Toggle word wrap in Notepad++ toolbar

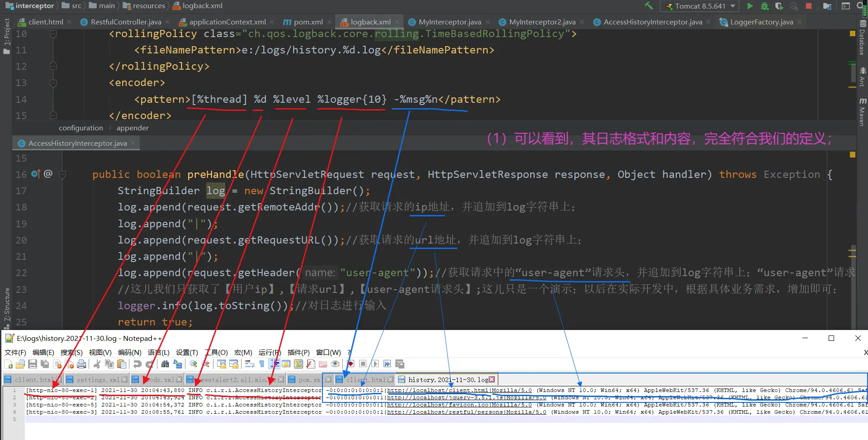(x=249, y=364)
